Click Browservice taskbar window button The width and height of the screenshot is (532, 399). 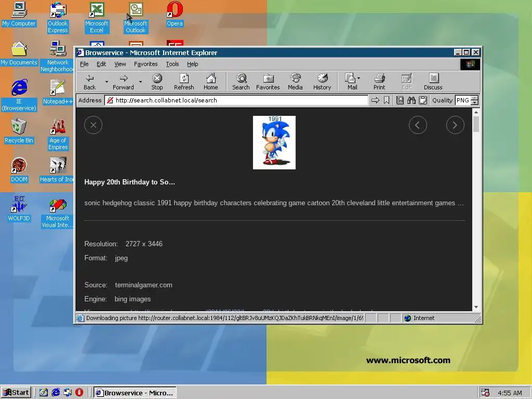point(135,393)
